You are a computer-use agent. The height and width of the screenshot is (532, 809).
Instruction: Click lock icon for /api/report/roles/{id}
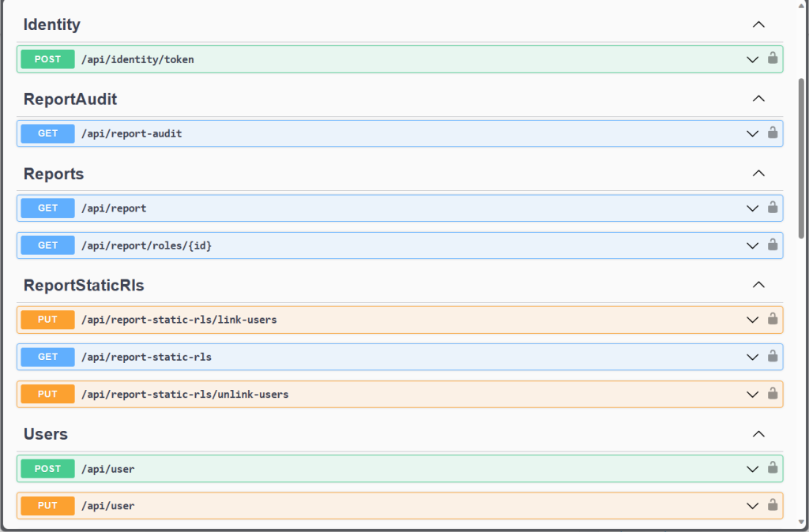click(773, 245)
